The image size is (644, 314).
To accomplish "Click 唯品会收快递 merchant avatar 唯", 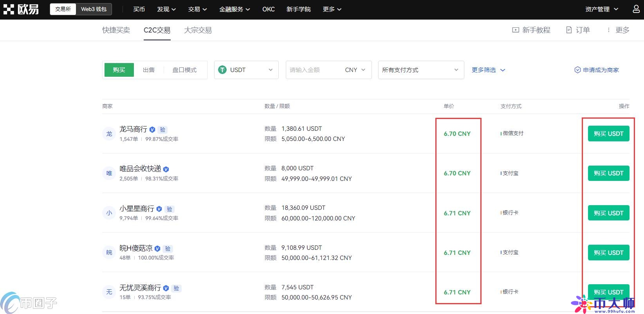I will point(109,173).
